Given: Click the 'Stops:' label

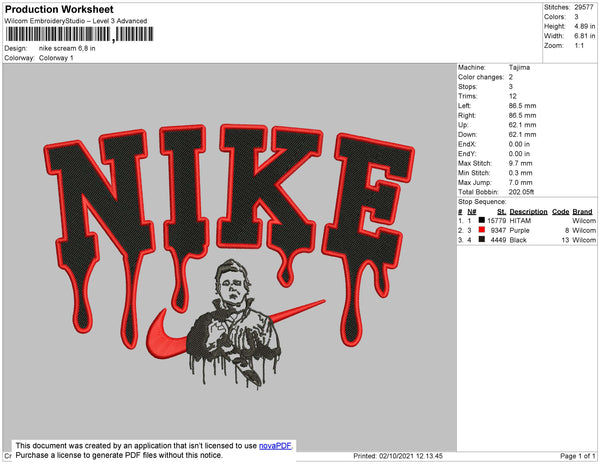Looking at the screenshot, I should tap(468, 86).
